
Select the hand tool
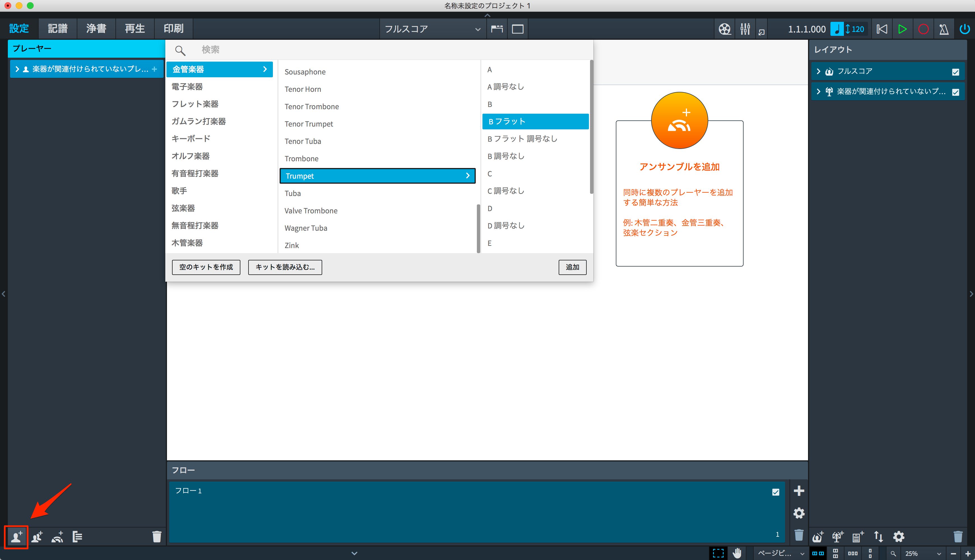(x=737, y=553)
